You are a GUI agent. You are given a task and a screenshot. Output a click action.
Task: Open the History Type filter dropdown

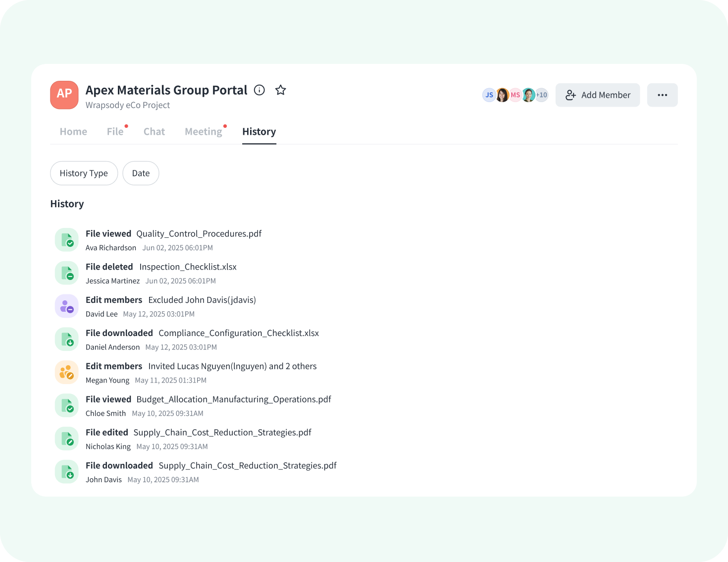(84, 173)
